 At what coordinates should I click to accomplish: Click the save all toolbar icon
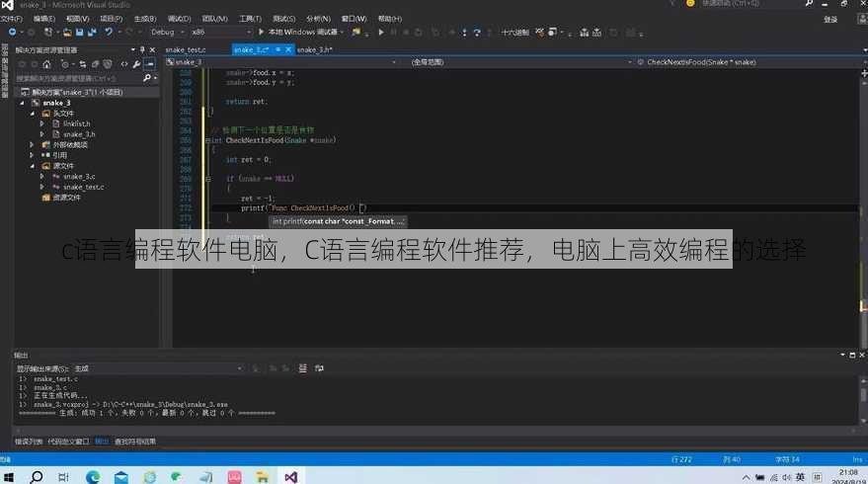[92, 33]
